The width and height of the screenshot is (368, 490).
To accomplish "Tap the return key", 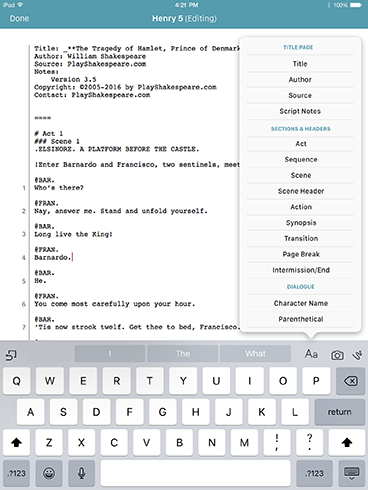I will (x=340, y=412).
